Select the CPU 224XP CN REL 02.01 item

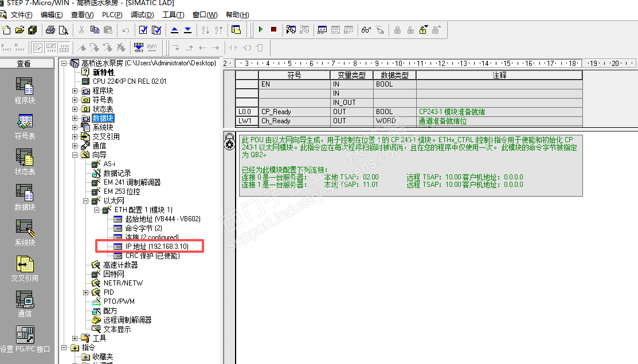[130, 81]
